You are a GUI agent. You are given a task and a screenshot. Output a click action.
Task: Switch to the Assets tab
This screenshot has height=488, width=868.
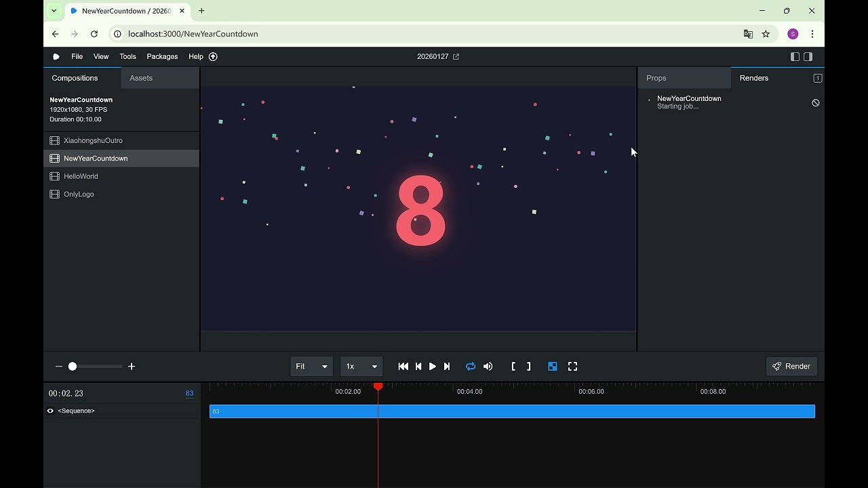[141, 78]
